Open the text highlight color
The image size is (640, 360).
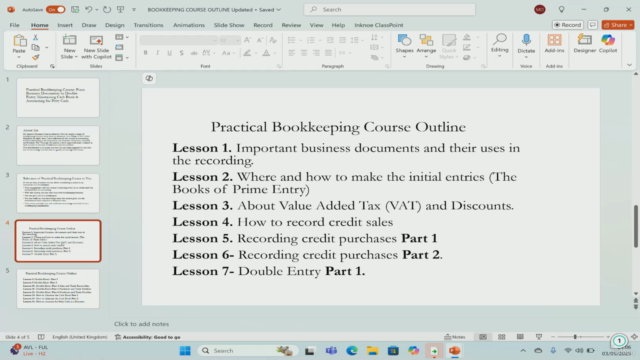click(x=247, y=53)
